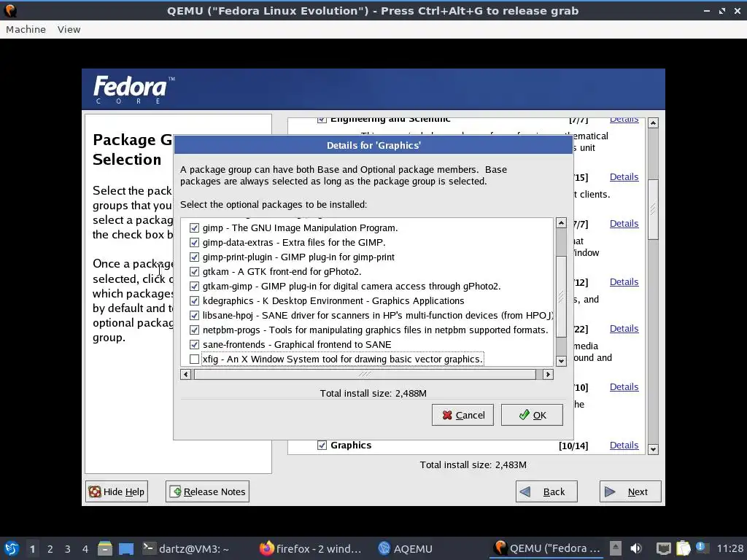The width and height of the screenshot is (747, 560).
Task: Click the kdegraphics package description row
Action: click(333, 301)
